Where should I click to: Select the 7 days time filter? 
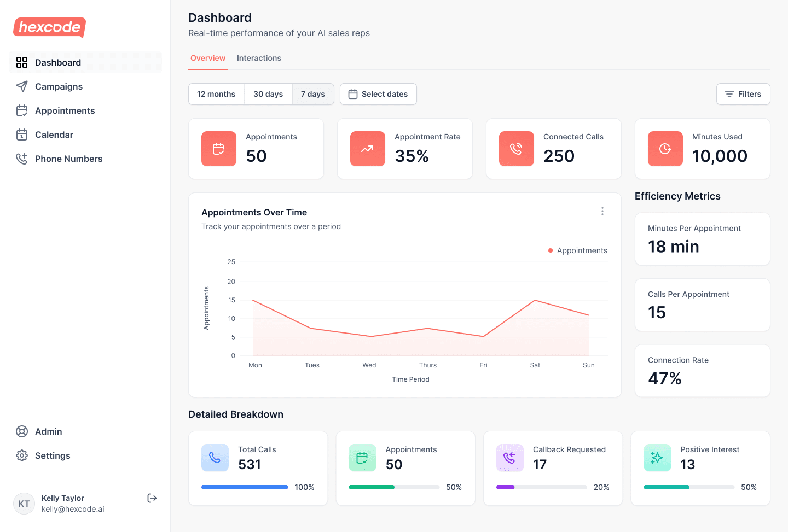pyautogui.click(x=312, y=93)
